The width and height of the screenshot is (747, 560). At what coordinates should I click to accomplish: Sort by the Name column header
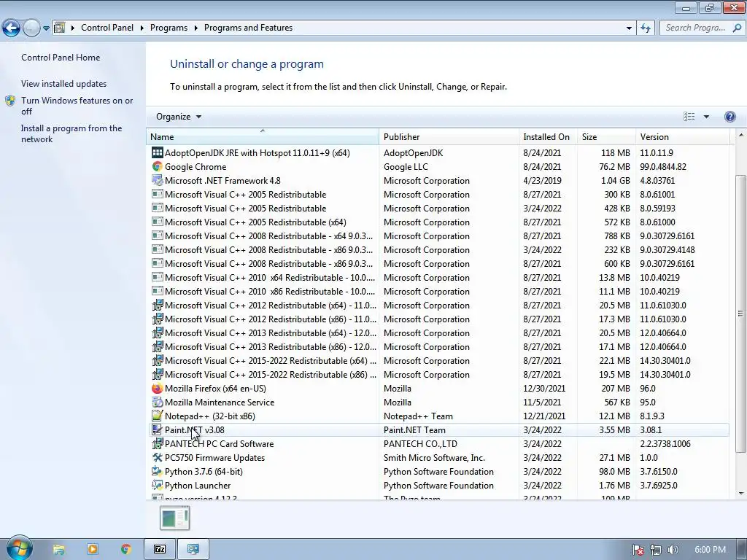pos(263,136)
